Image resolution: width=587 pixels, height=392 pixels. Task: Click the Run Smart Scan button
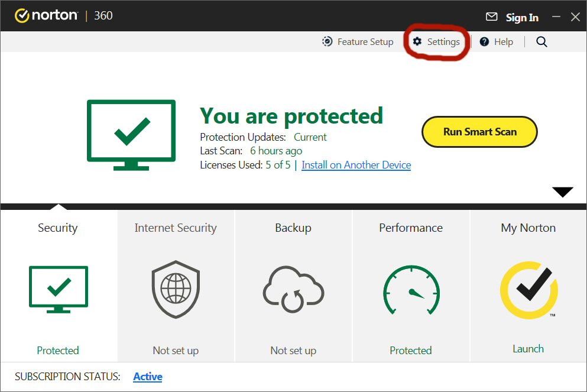[479, 132]
